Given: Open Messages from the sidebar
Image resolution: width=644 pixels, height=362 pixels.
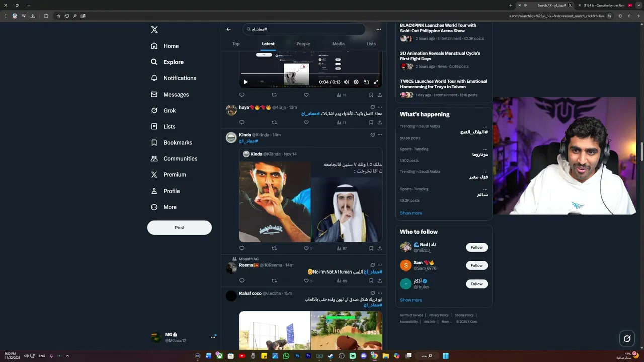Looking at the screenshot, I should tap(170, 94).
